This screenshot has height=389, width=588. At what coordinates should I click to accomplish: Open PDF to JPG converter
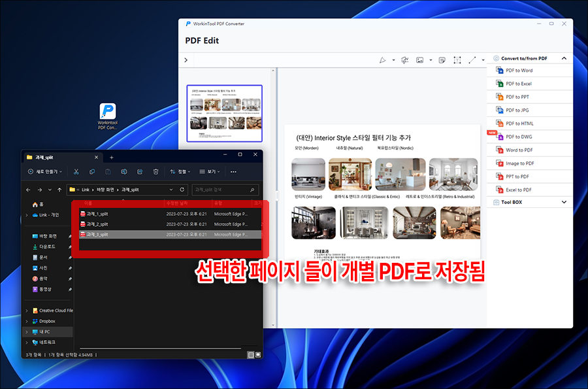(529, 110)
